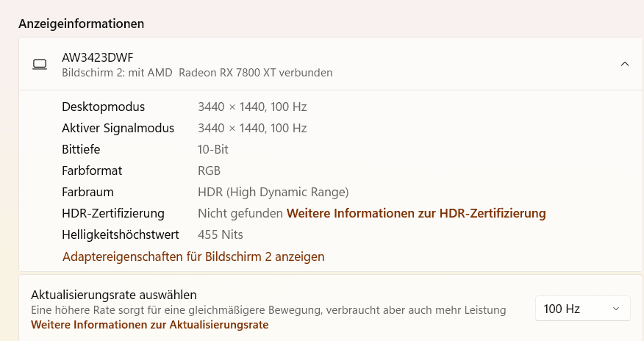The height and width of the screenshot is (341, 644).
Task: Open the HDR-Zertifizierung information link
Action: pos(415,214)
